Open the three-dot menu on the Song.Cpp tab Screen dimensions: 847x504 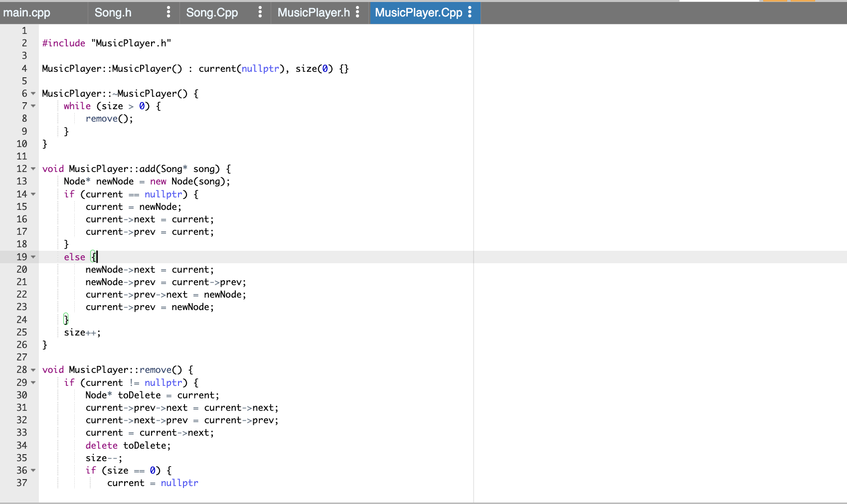[x=260, y=12]
